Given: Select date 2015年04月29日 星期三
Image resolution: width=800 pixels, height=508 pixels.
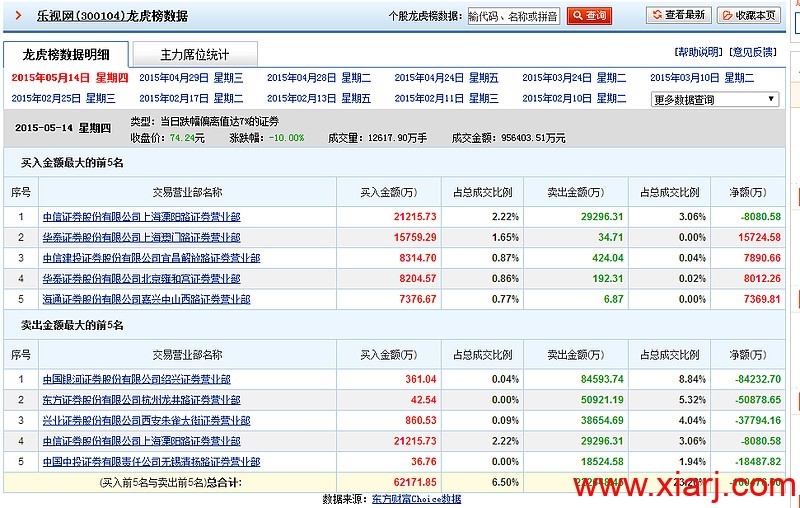Looking at the screenshot, I should [x=191, y=78].
